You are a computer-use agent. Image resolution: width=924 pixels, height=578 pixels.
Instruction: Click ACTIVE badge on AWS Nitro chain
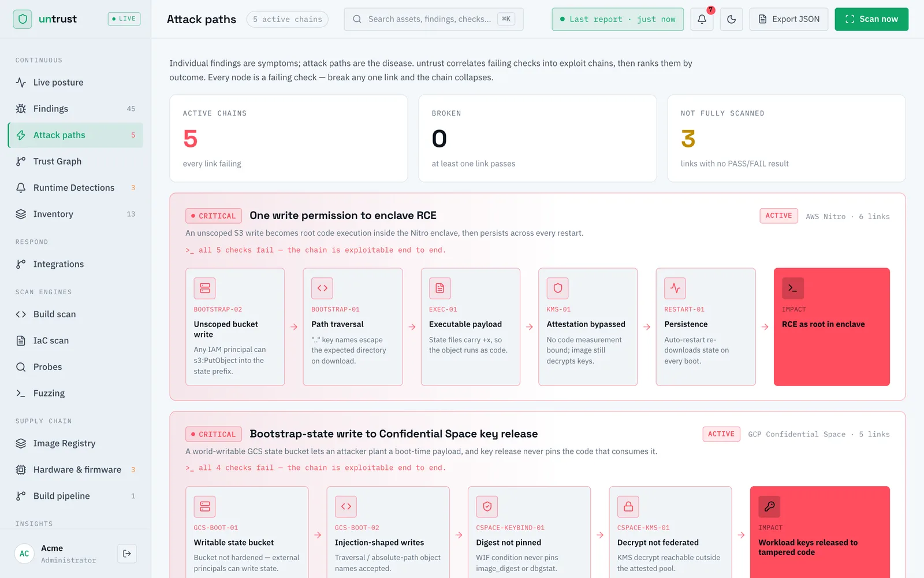click(778, 216)
